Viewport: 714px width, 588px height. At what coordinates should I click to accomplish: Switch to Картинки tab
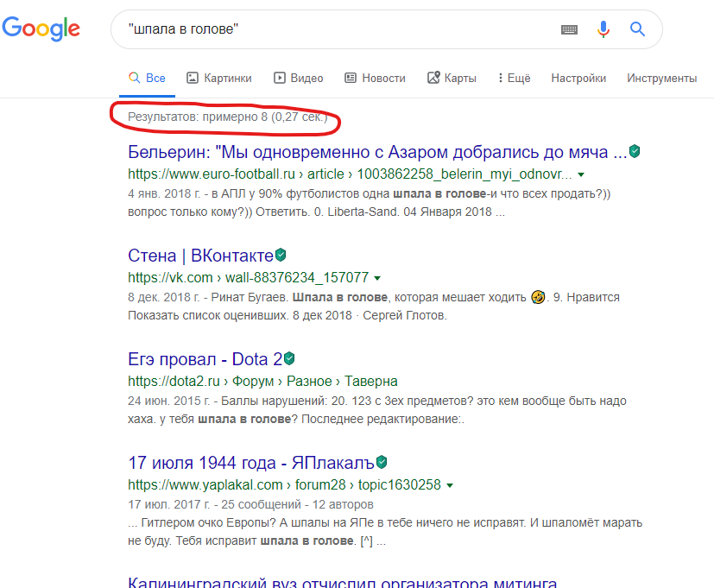point(219,78)
